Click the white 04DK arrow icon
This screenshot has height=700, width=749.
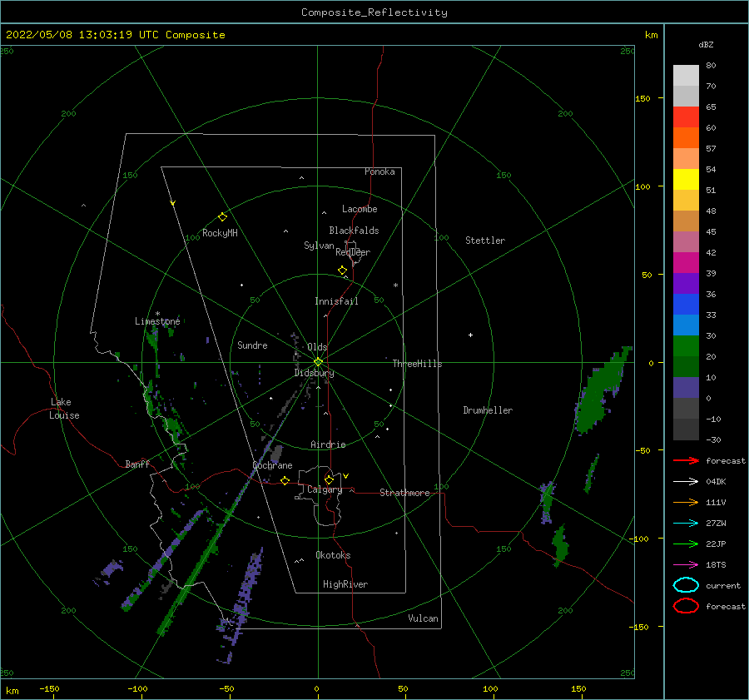[686, 481]
